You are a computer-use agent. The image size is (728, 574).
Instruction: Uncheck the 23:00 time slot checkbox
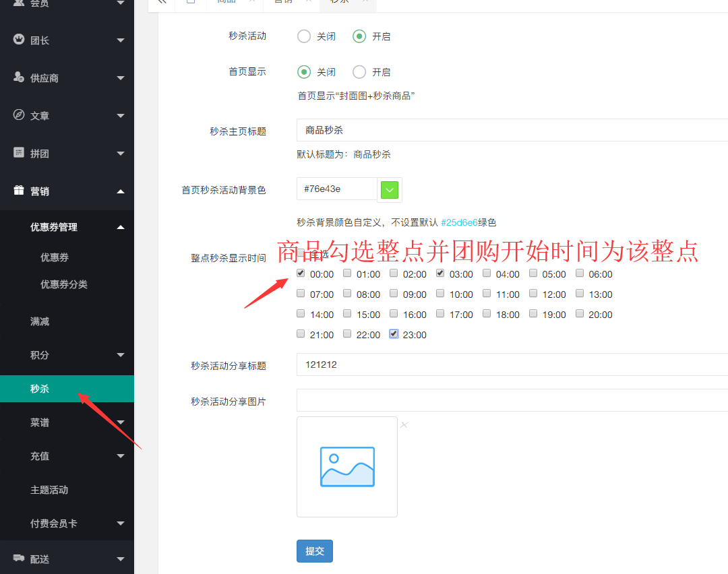point(393,333)
